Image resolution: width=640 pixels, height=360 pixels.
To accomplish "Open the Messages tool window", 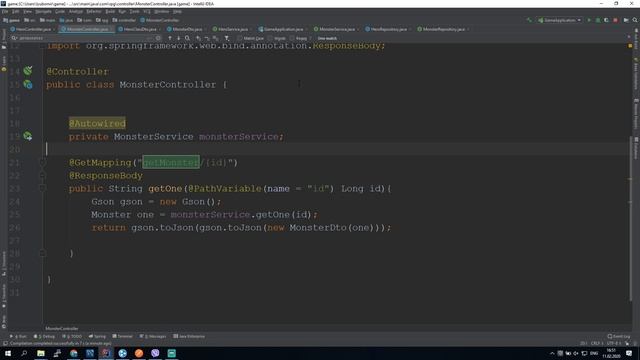I will click(153, 336).
